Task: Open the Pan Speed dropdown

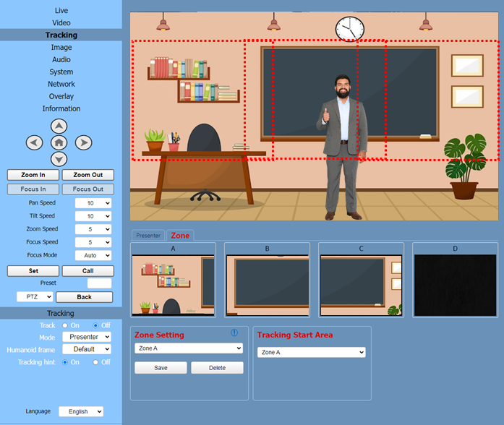Action: coord(93,203)
